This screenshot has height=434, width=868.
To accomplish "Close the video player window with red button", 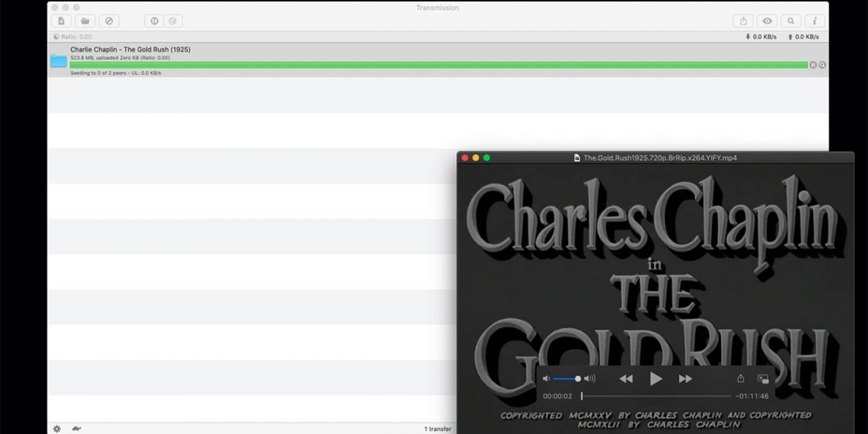I will [465, 158].
